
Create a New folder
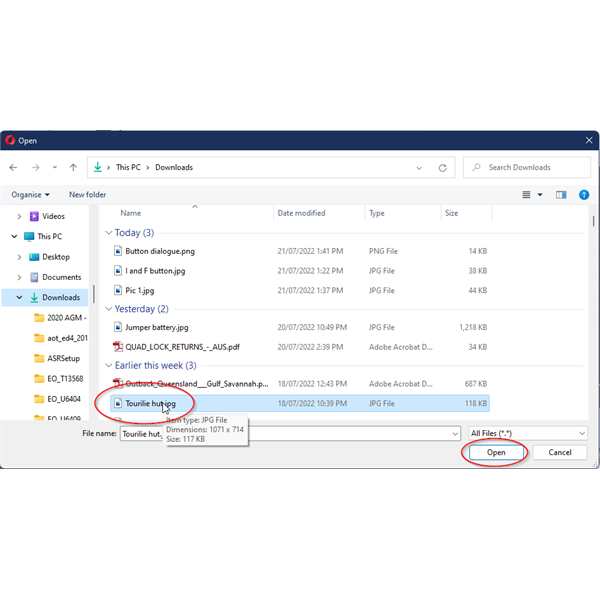click(x=87, y=195)
